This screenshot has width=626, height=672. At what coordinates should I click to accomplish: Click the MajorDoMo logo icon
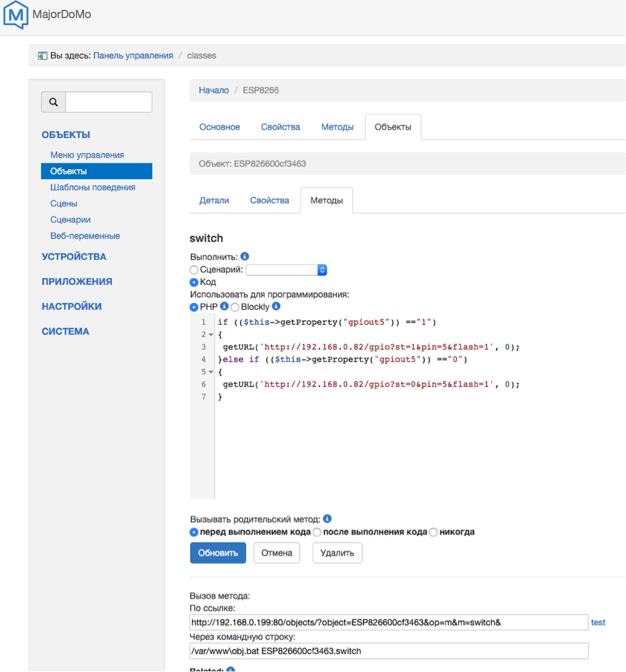point(15,15)
